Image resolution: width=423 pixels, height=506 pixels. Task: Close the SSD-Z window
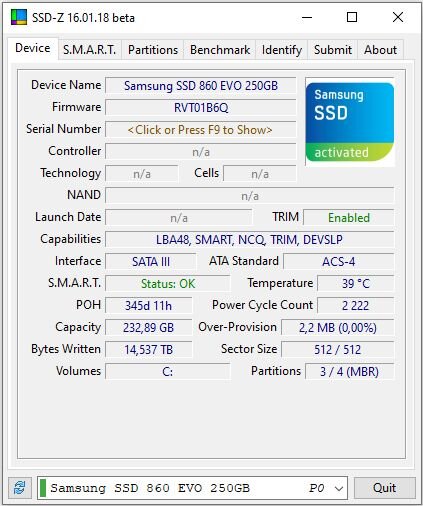pos(398,17)
